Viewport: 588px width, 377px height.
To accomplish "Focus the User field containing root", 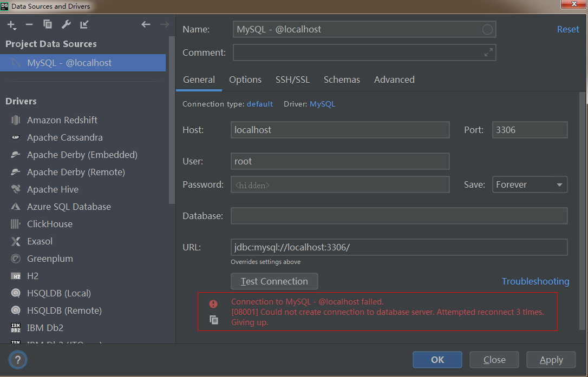I will pos(340,161).
